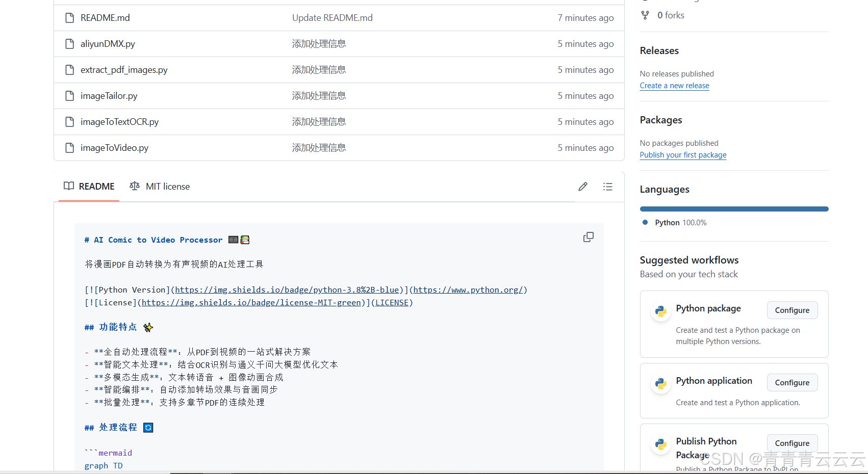Click the 'Languages' heading
This screenshot has height=474, width=868.
(665, 189)
